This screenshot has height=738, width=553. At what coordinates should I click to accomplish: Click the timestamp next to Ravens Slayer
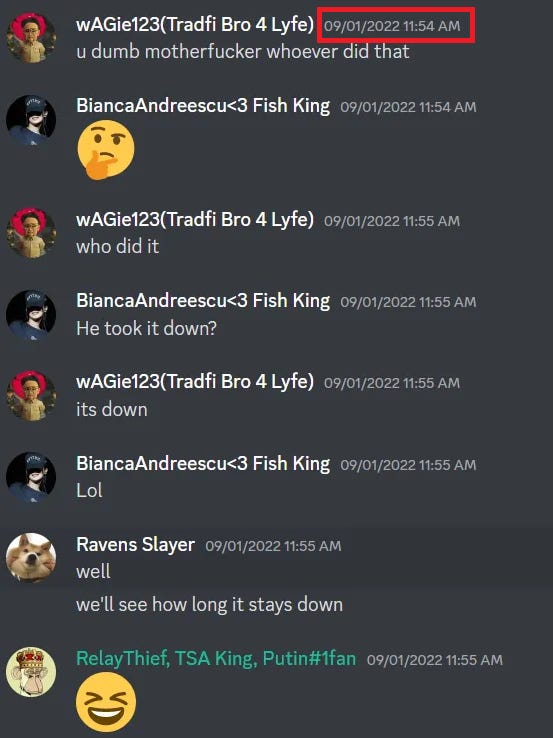pos(273,546)
